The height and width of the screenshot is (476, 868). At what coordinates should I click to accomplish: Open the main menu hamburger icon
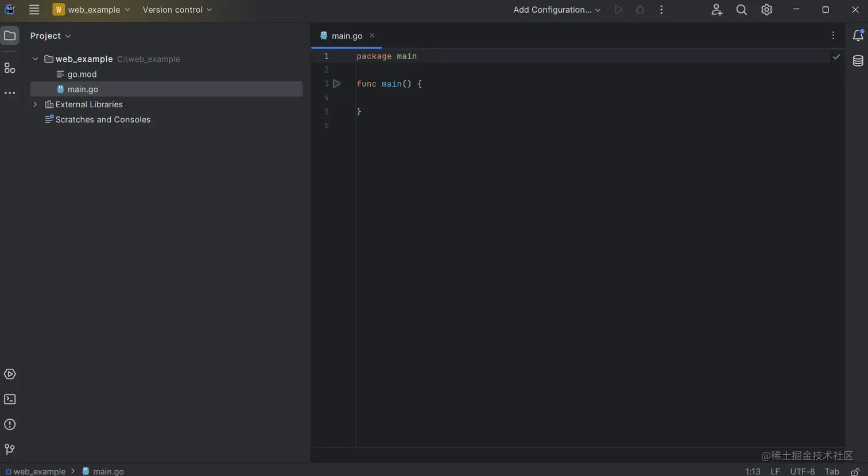[x=34, y=10]
